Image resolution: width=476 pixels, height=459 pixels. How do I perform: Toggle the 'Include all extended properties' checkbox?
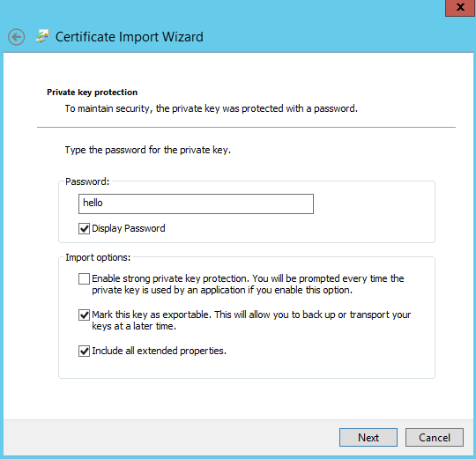tap(84, 351)
